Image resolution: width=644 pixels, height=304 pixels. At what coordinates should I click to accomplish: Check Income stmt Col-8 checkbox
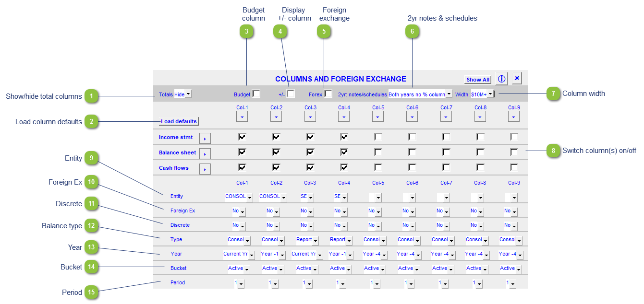point(480,137)
